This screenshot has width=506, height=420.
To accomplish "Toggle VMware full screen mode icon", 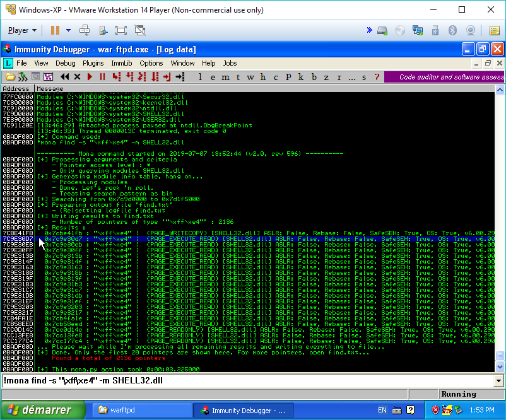I will click(x=121, y=30).
